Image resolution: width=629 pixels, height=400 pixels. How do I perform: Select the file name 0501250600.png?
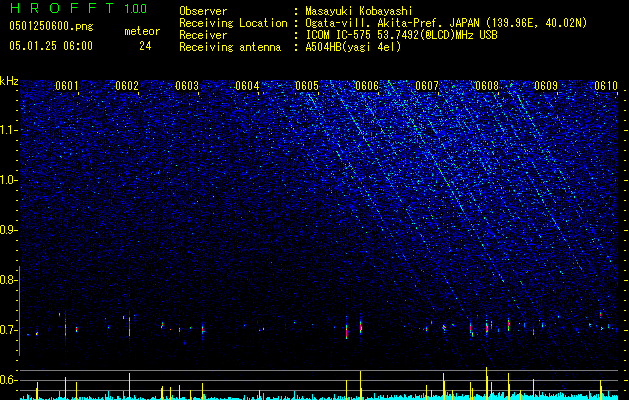pos(51,27)
